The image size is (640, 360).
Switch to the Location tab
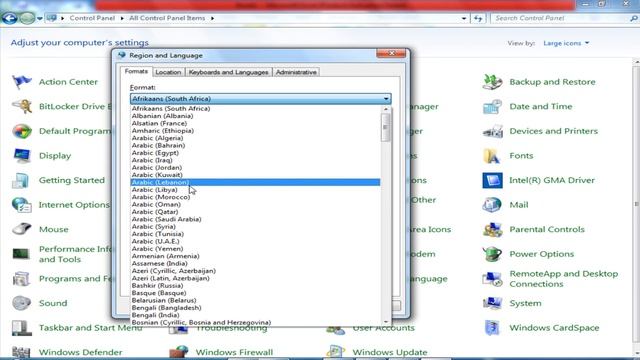coord(168,72)
